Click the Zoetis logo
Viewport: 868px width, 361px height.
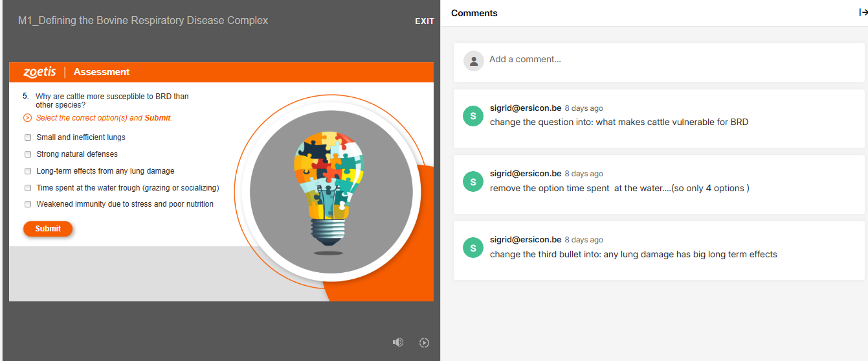(x=39, y=72)
